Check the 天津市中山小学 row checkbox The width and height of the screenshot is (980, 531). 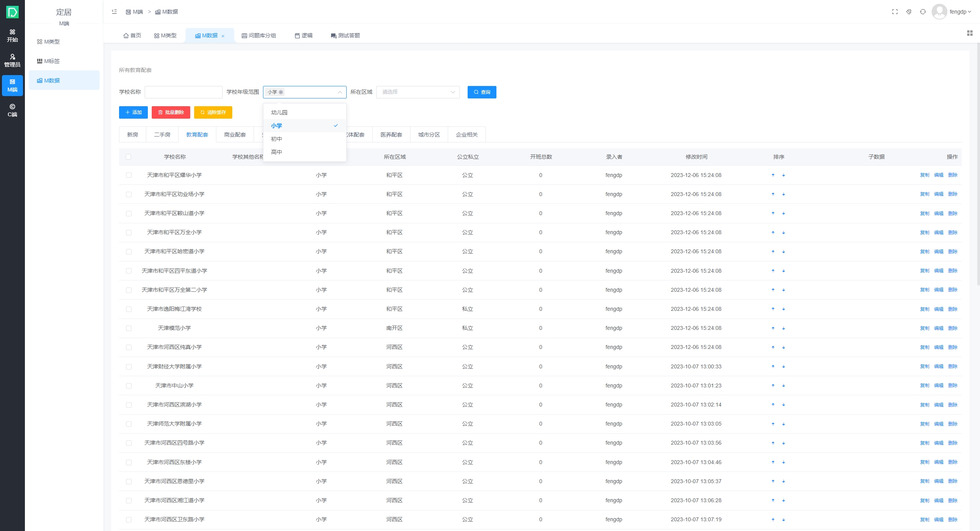(129, 386)
